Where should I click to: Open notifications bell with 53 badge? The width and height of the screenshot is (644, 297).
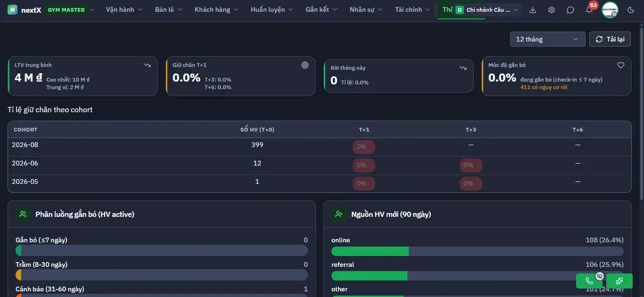point(589,10)
